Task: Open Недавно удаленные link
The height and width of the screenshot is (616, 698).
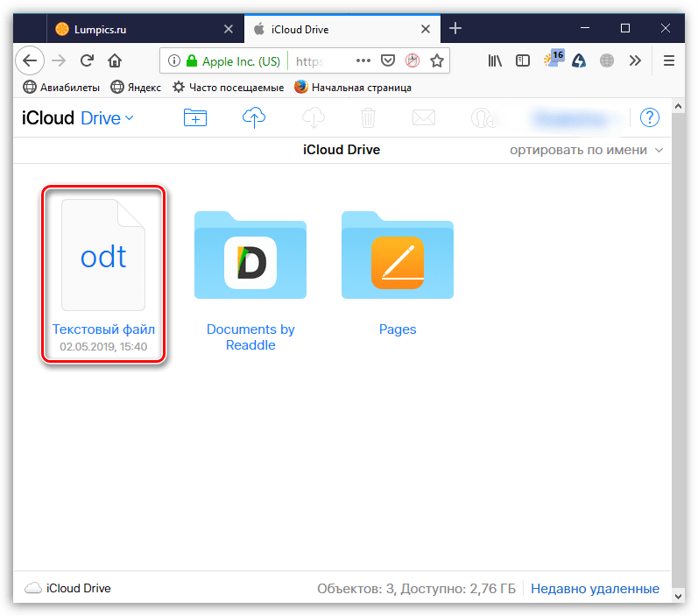Action: tap(595, 588)
